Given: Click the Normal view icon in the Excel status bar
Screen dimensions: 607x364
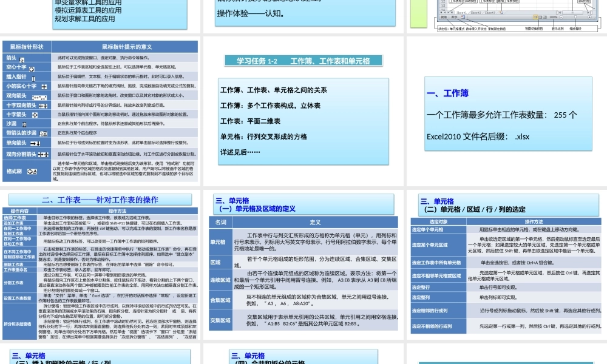Looking at the screenshot, I should [535, 16].
